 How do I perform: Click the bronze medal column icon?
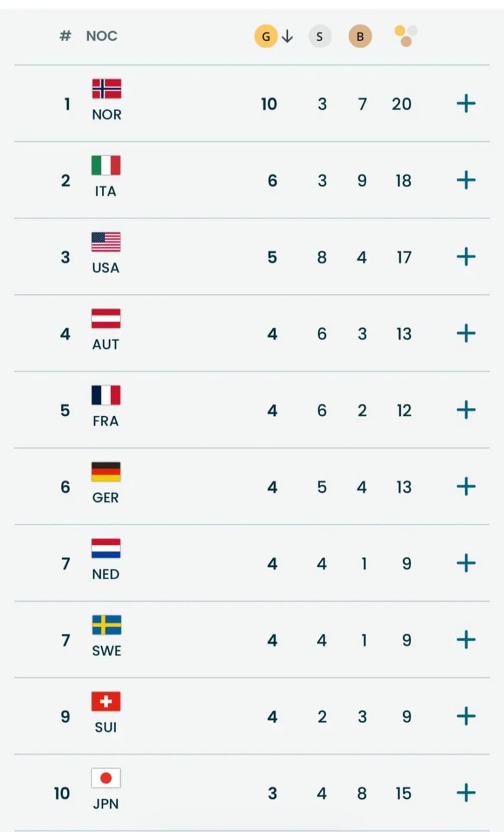pyautogui.click(x=360, y=36)
